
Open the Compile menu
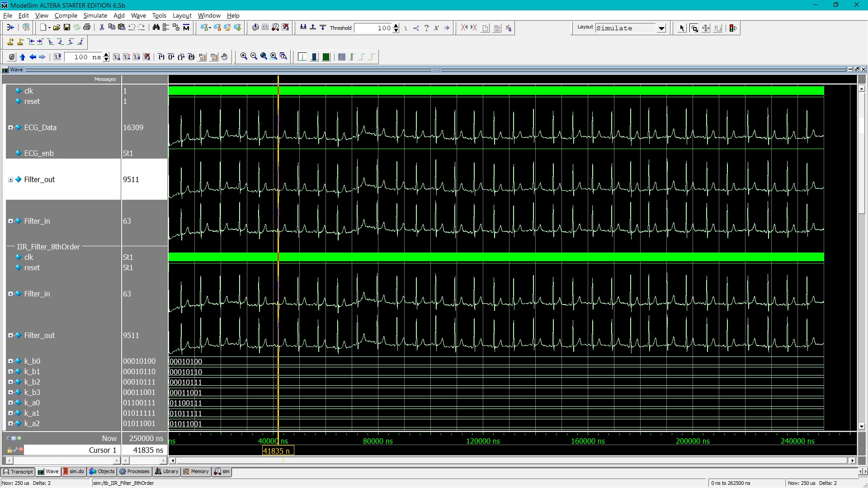point(66,15)
